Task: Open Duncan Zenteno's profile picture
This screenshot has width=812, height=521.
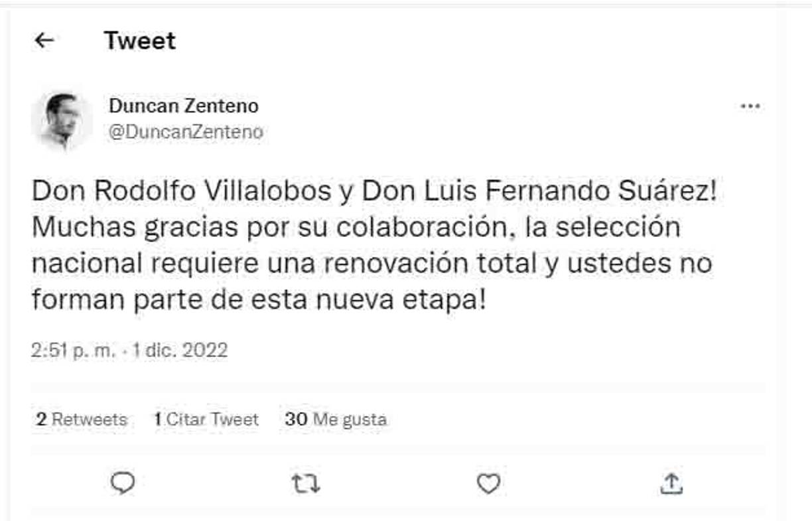Action: pyautogui.click(x=62, y=120)
